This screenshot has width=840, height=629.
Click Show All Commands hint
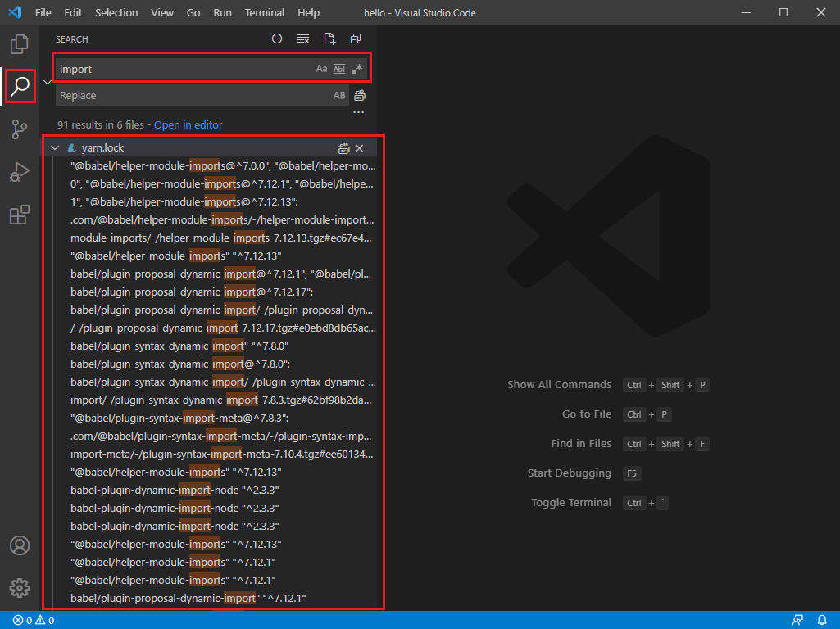559,384
